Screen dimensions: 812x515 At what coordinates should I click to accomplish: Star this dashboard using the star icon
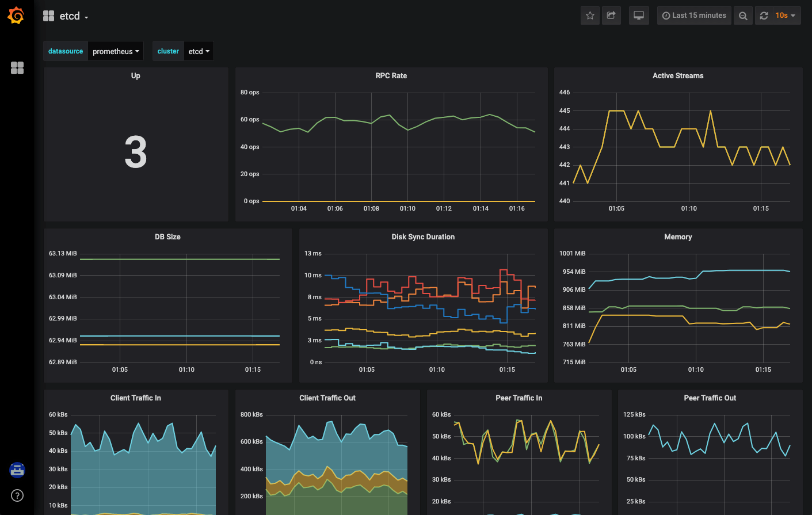589,16
